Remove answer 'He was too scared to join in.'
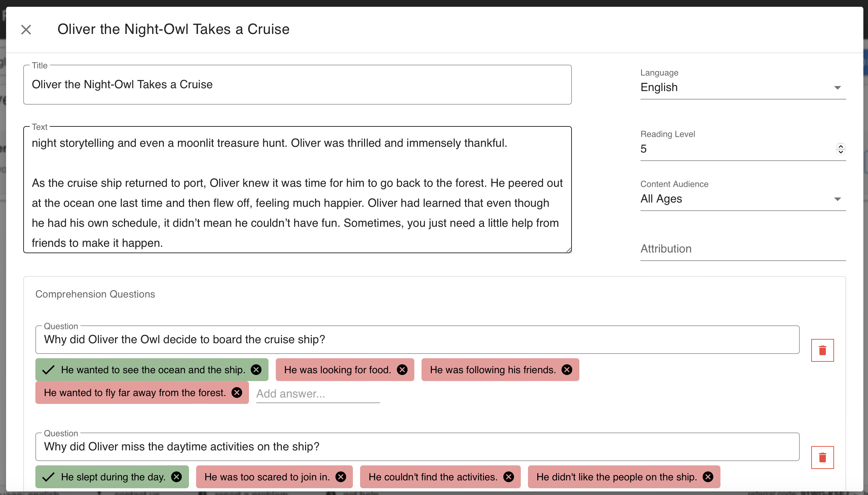Screen dimensions: 868x495 pyautogui.click(x=341, y=477)
